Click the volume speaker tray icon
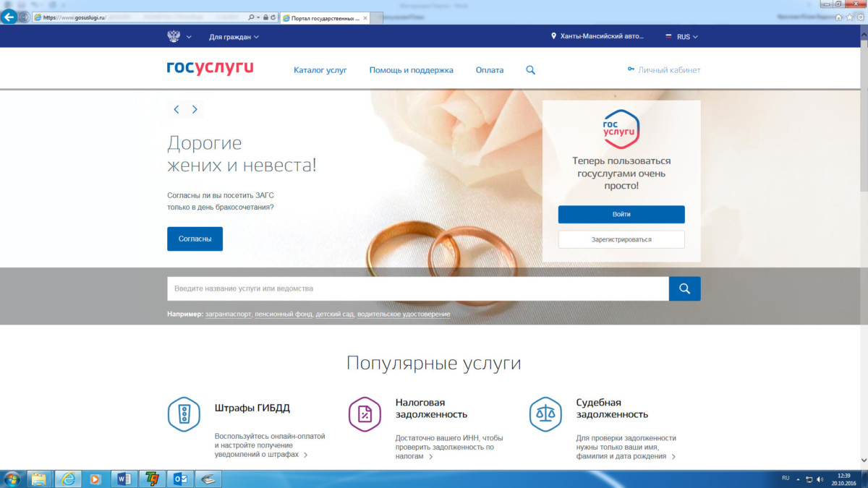This screenshot has width=868, height=488. coord(820,479)
